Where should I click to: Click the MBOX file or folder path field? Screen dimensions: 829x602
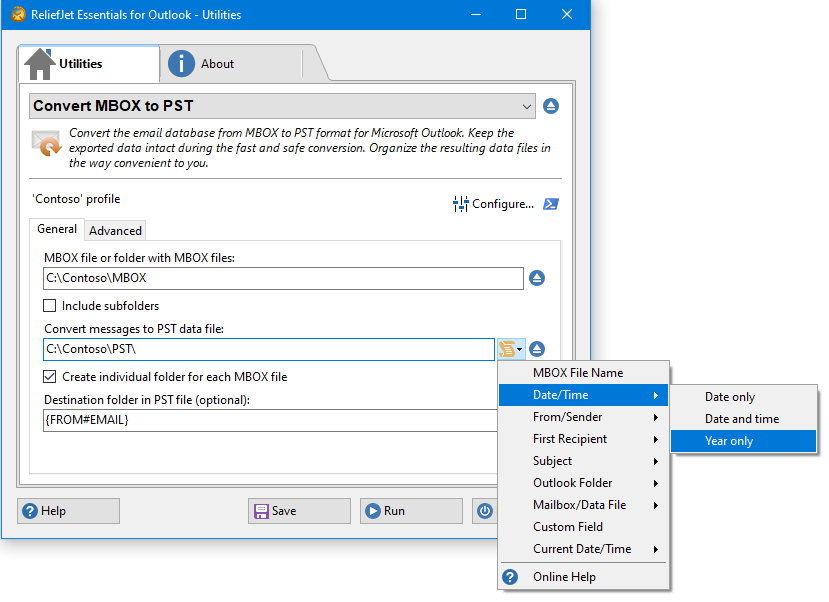tap(283, 279)
